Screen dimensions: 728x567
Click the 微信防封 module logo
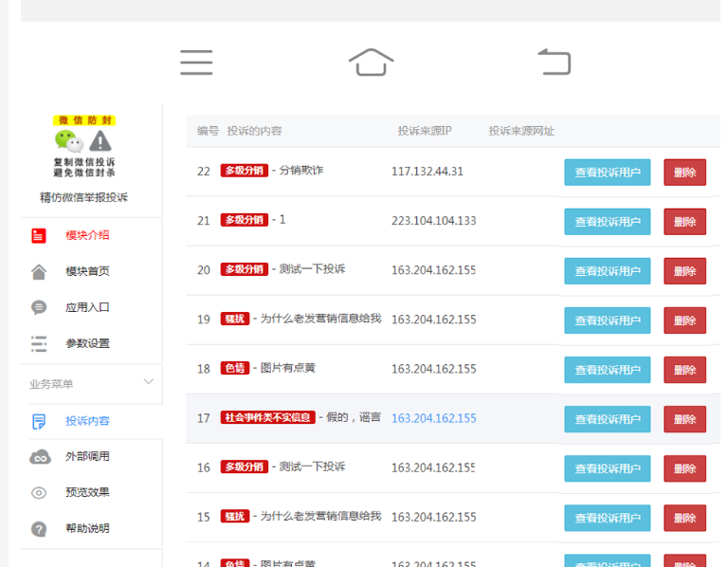tap(84, 146)
